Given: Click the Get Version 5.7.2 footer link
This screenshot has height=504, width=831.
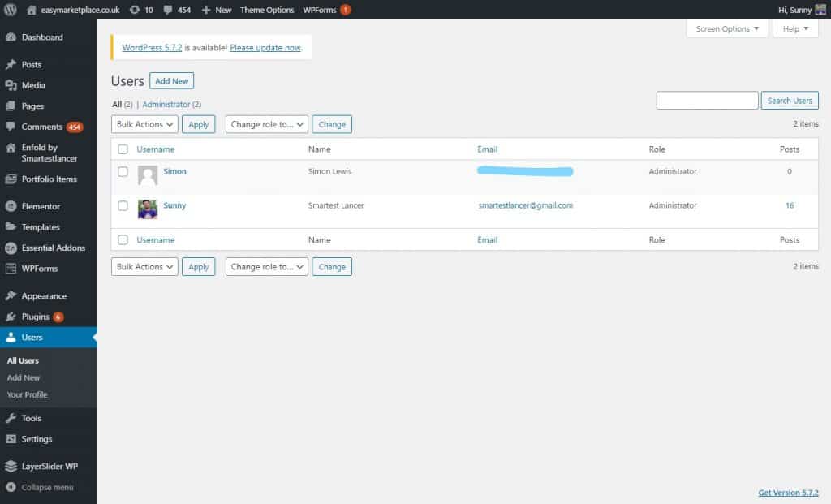Looking at the screenshot, I should (788, 493).
